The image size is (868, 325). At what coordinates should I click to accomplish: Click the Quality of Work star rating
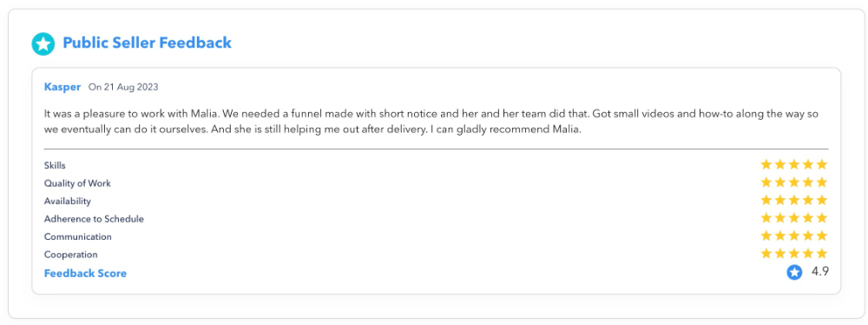[x=794, y=182]
